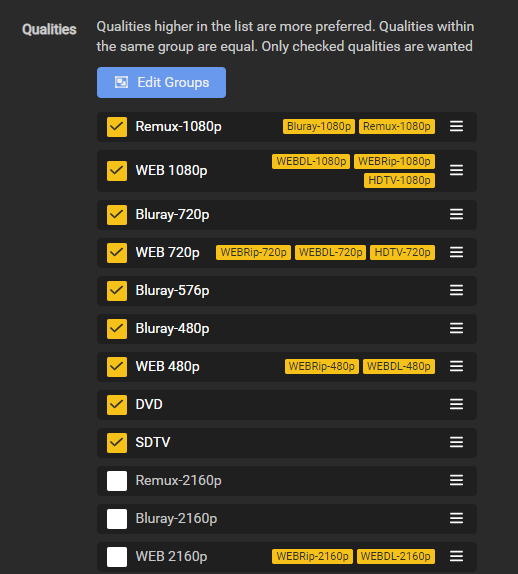Grab the reorder handle for Remux-1080p
This screenshot has height=574, width=518.
coord(456,127)
